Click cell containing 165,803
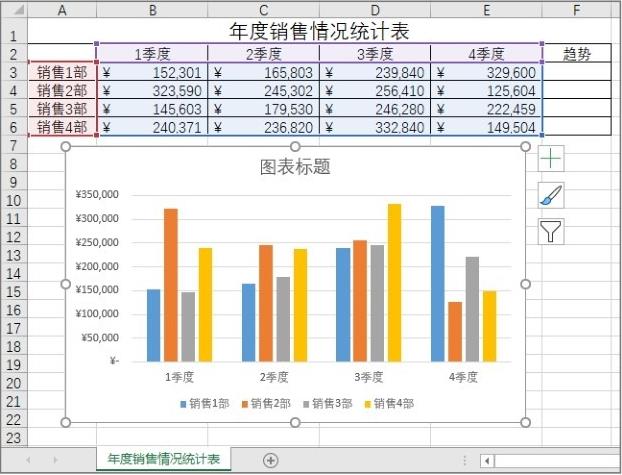Screen dimensions: 622x475 [x=263, y=72]
